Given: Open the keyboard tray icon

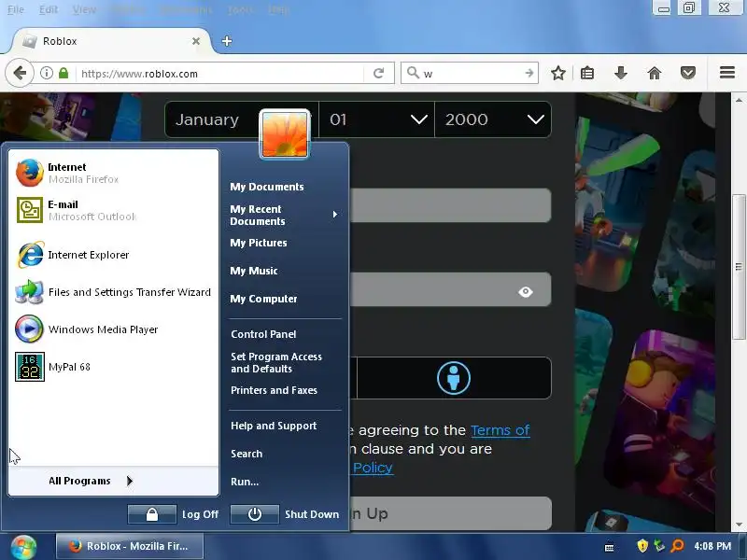Looking at the screenshot, I should tap(609, 547).
